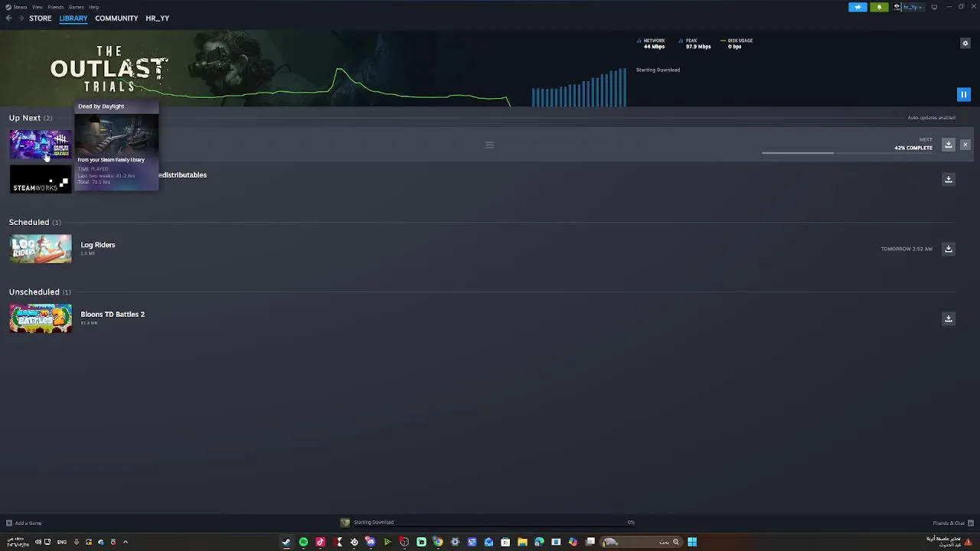This screenshot has width=980, height=551.
Task: Click the NETWORK 44 Mbps stat
Action: (x=652, y=44)
